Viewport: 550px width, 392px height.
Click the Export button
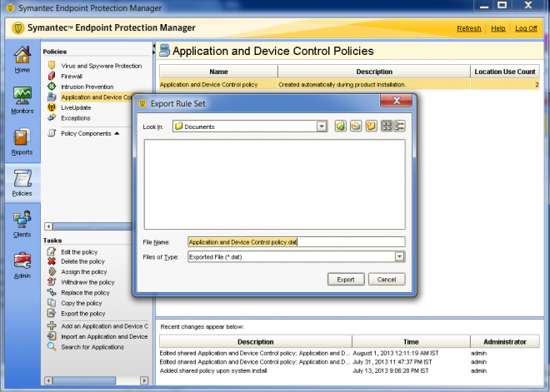346,279
